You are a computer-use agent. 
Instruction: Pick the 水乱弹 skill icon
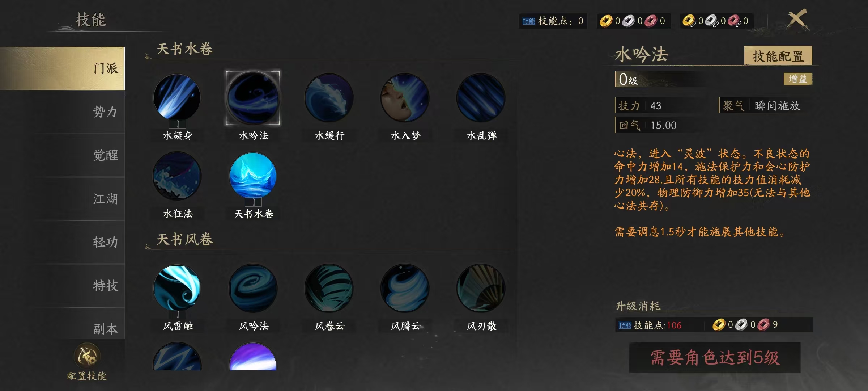[481, 98]
